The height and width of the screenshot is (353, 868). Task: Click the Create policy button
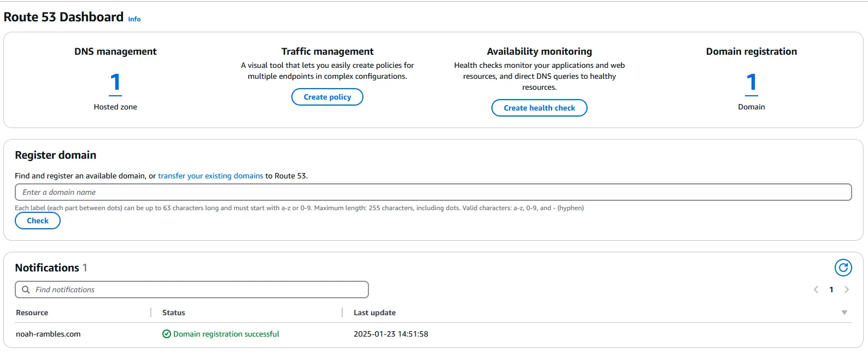point(327,97)
